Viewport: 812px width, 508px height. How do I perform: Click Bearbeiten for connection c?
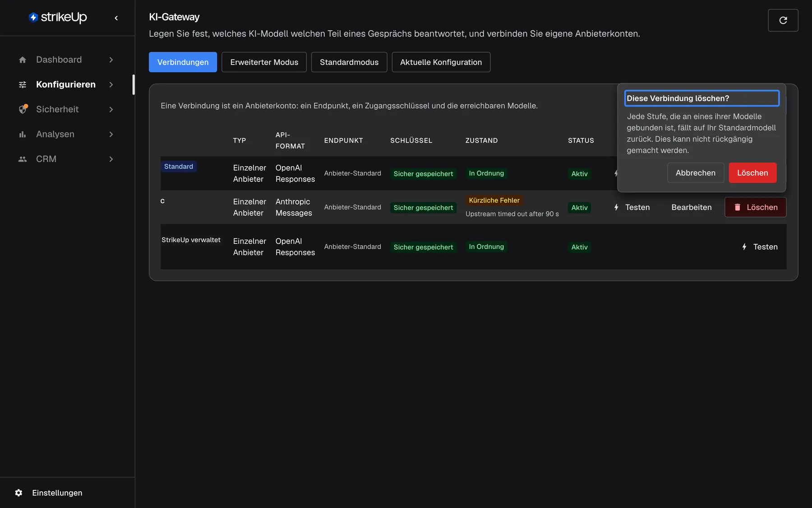coord(692,207)
